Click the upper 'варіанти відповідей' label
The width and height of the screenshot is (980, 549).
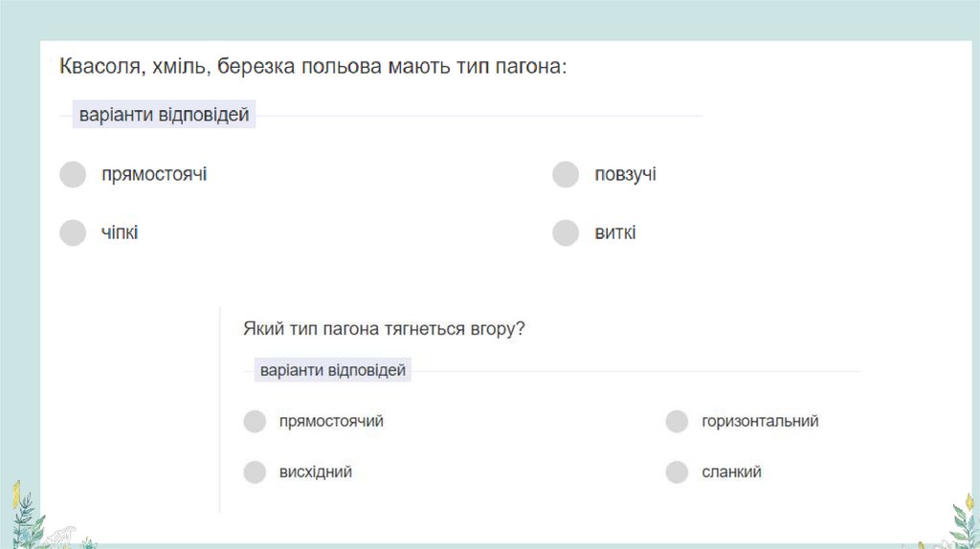coord(165,116)
